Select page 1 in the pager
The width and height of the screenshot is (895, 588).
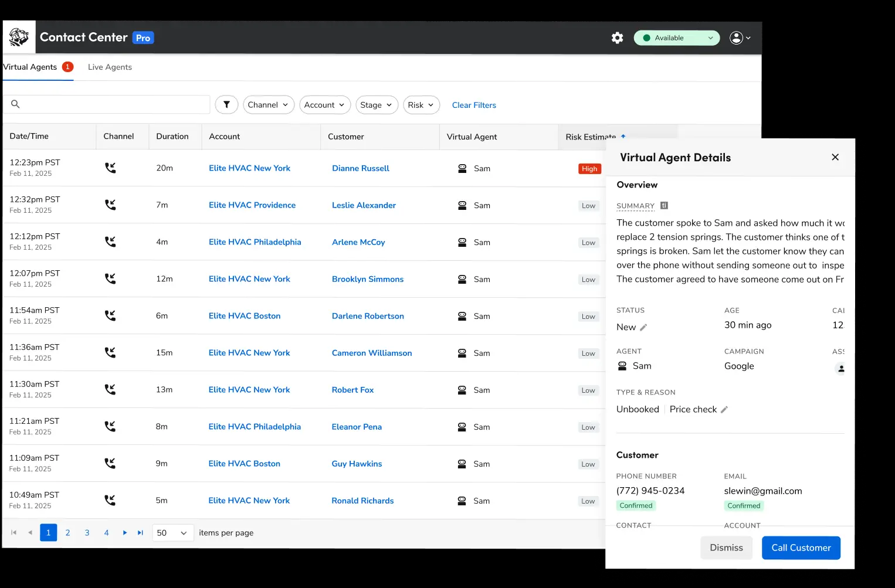pos(48,532)
